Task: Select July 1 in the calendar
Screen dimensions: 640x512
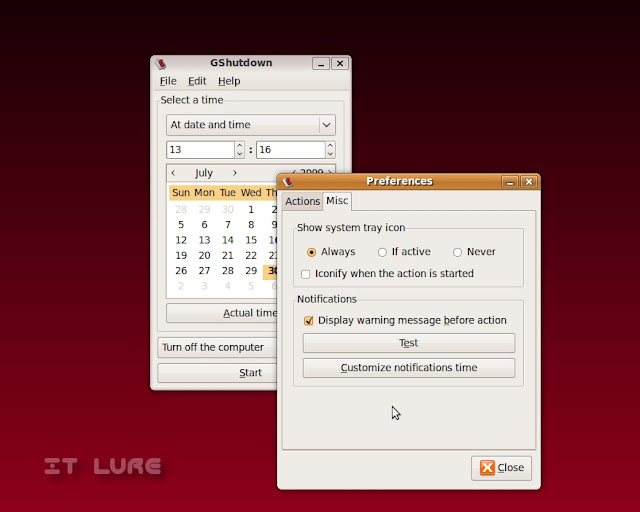Action: pyautogui.click(x=251, y=210)
